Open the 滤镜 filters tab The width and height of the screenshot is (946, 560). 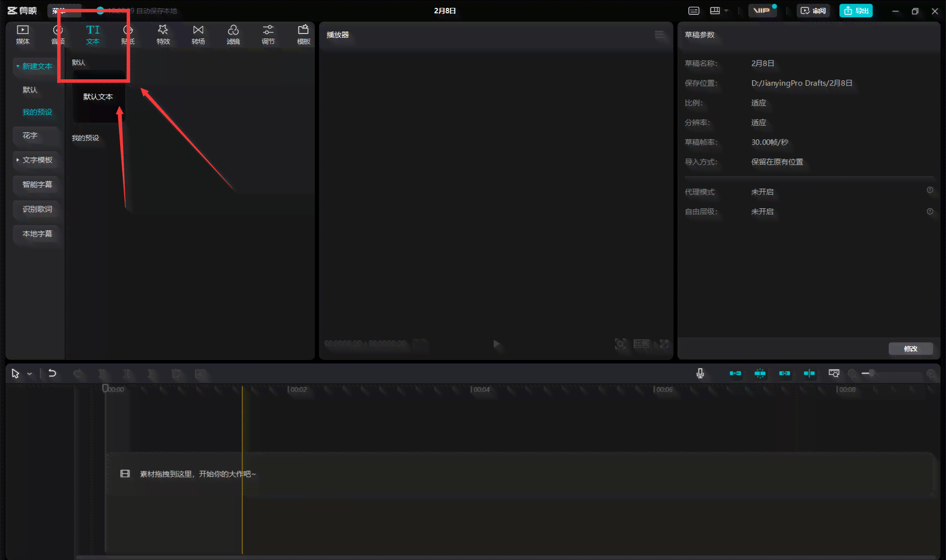coord(233,35)
